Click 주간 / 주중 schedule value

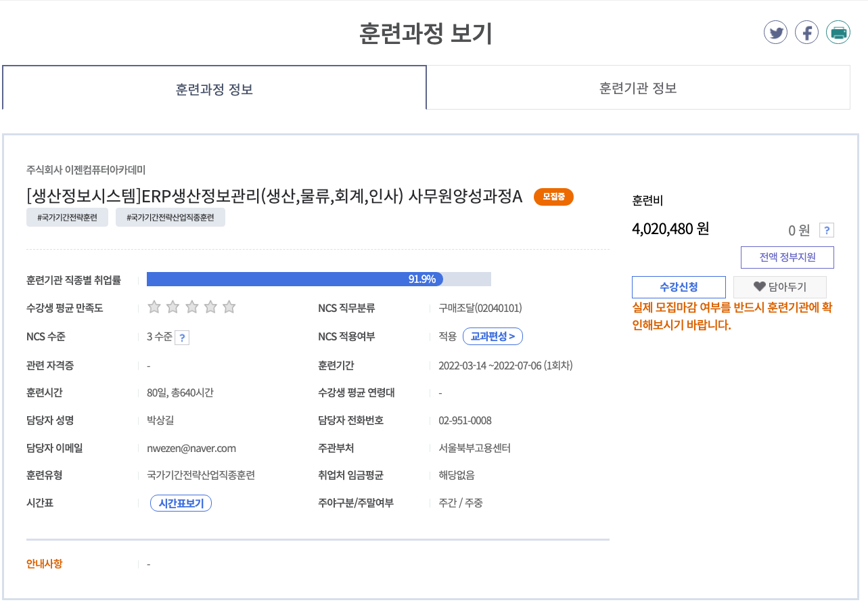point(461,503)
